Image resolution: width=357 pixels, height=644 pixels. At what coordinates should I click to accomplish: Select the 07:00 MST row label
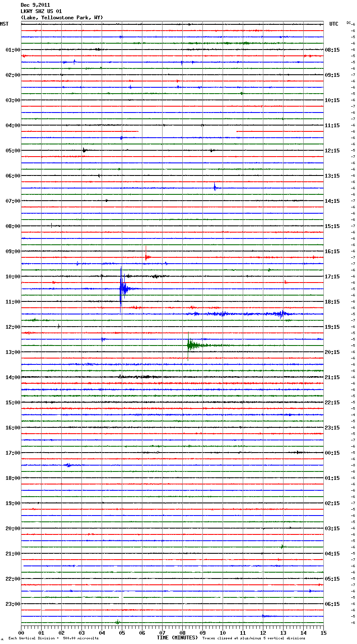coord(13,201)
